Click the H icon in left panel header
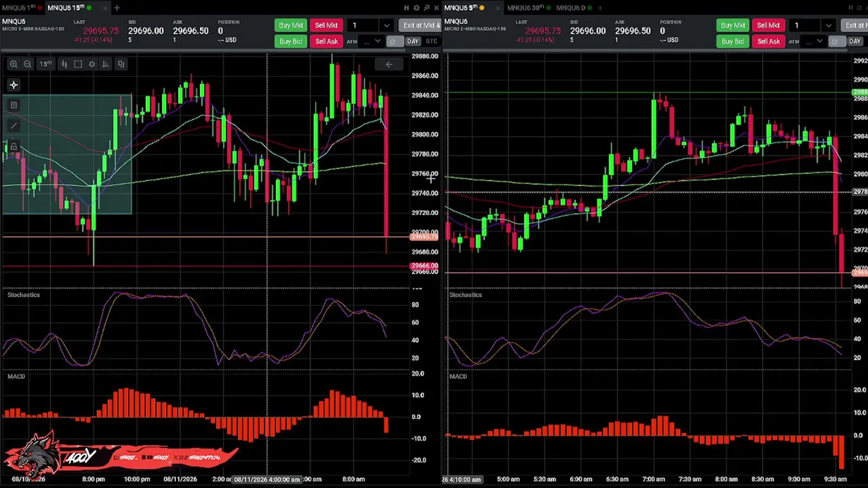Viewport: 868px width, 488px height. [406, 7]
